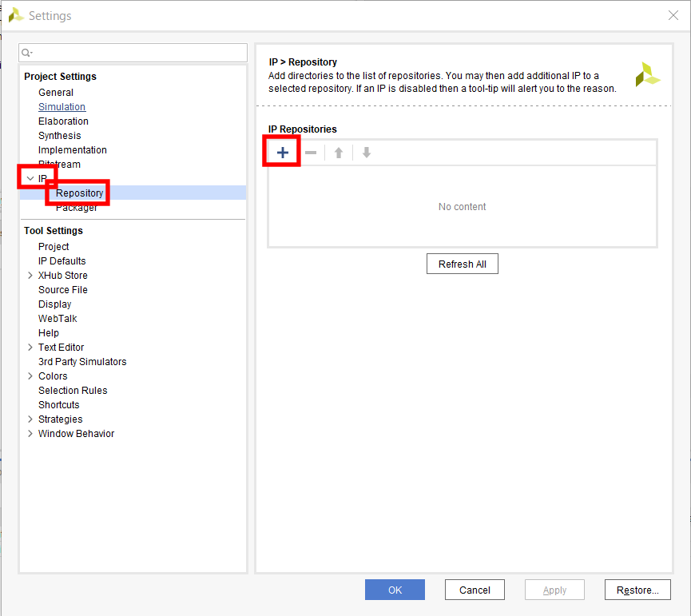Move repository up with the up arrow
The height and width of the screenshot is (616, 691).
339,153
